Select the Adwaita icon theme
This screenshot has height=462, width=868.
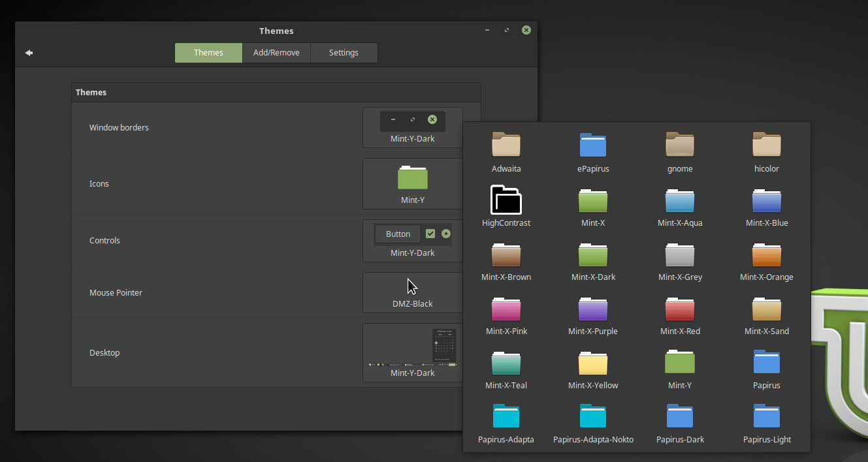[506, 150]
